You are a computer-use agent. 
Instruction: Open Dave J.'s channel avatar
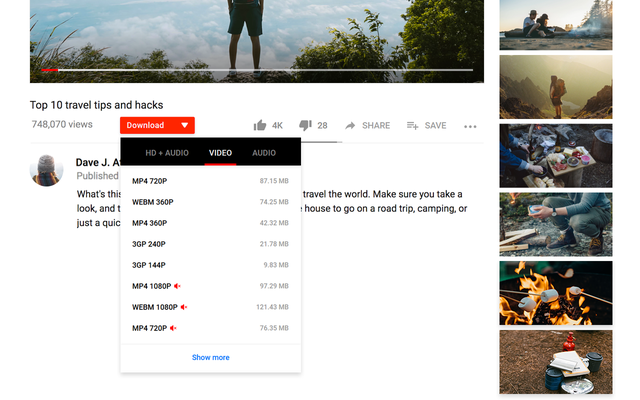pyautogui.click(x=47, y=171)
